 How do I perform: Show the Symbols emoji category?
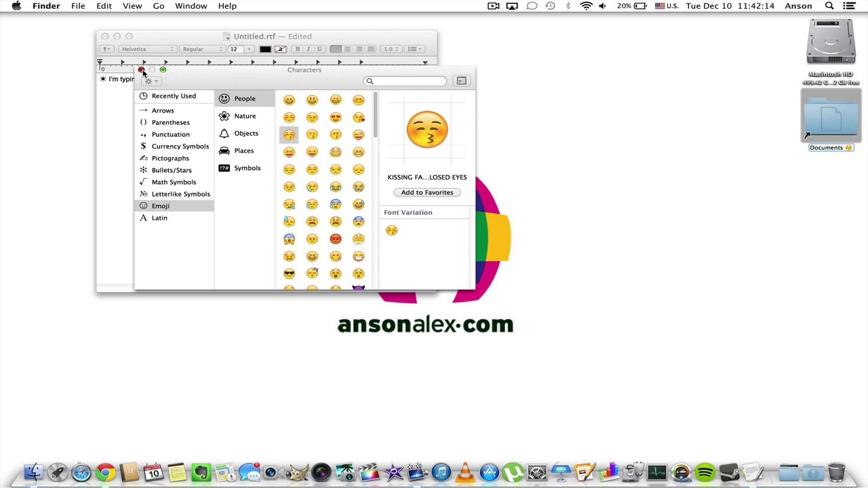244,168
